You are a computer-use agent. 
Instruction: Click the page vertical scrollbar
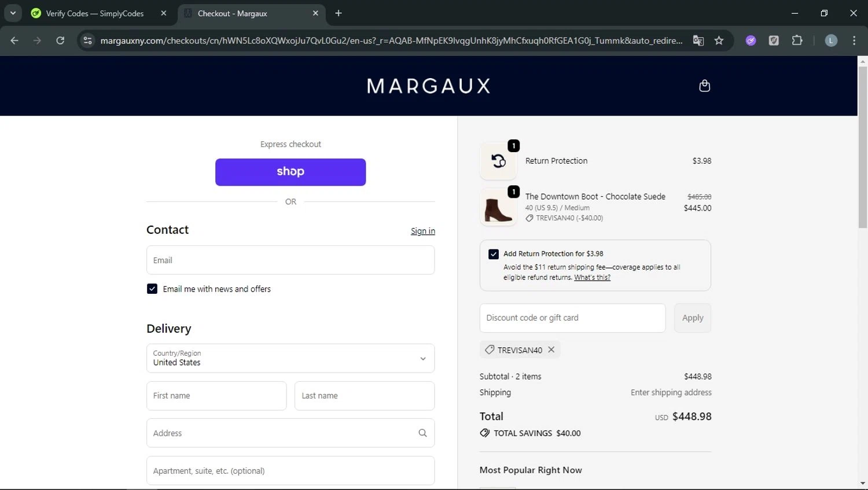(x=862, y=147)
